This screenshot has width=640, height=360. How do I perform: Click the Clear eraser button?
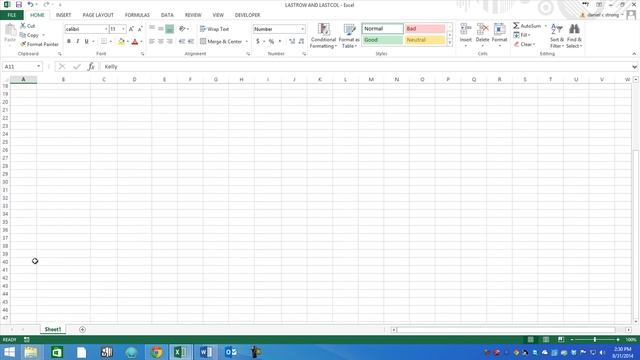tap(524, 44)
